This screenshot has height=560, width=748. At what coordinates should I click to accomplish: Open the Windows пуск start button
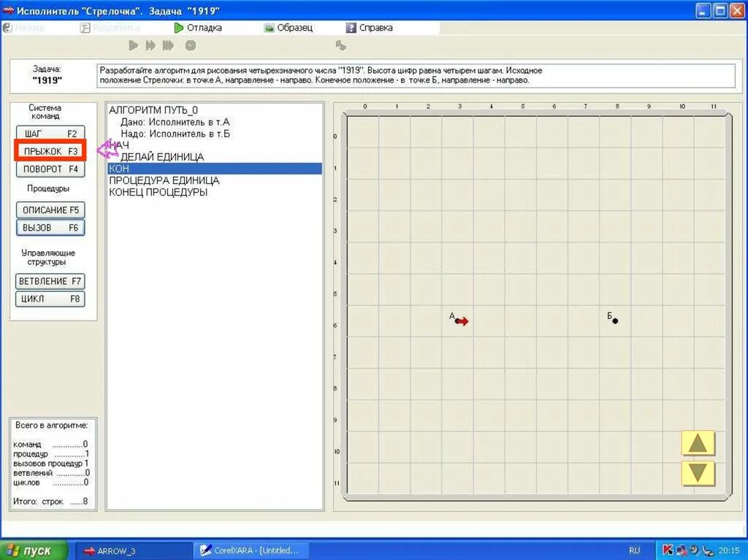(x=34, y=550)
